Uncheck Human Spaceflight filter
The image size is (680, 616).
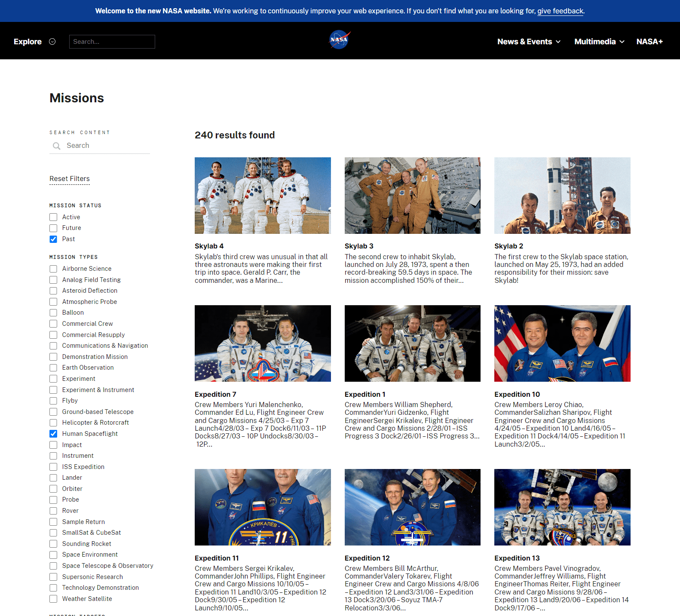click(53, 434)
